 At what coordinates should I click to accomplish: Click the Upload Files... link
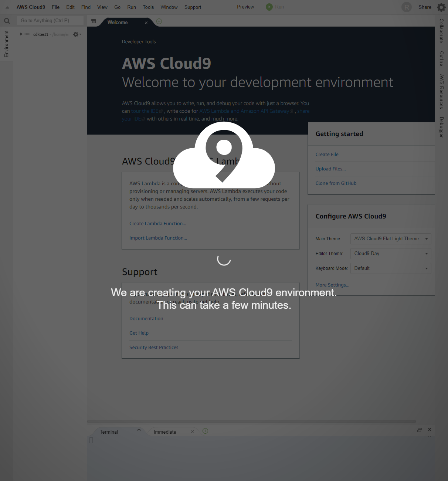[x=330, y=169]
